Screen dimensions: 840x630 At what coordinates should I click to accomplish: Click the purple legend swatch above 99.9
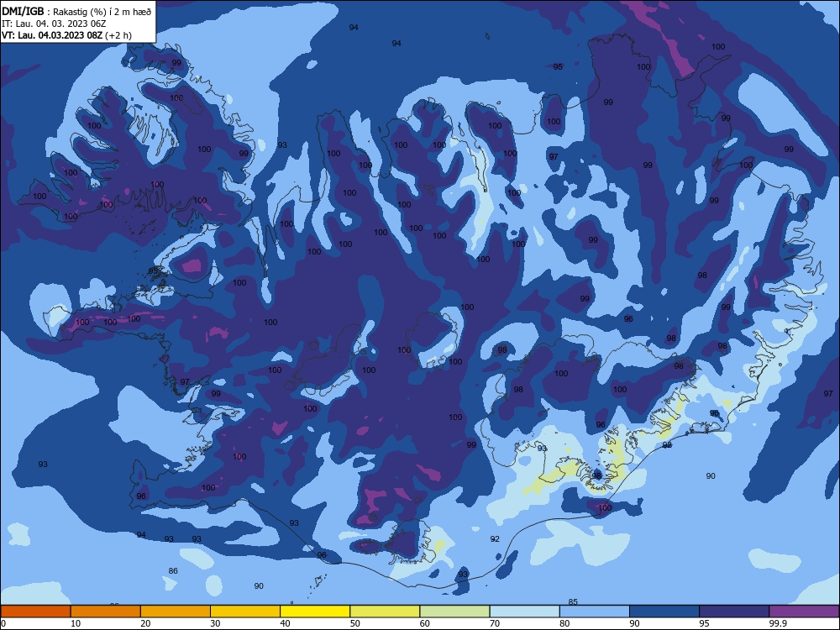(804, 612)
